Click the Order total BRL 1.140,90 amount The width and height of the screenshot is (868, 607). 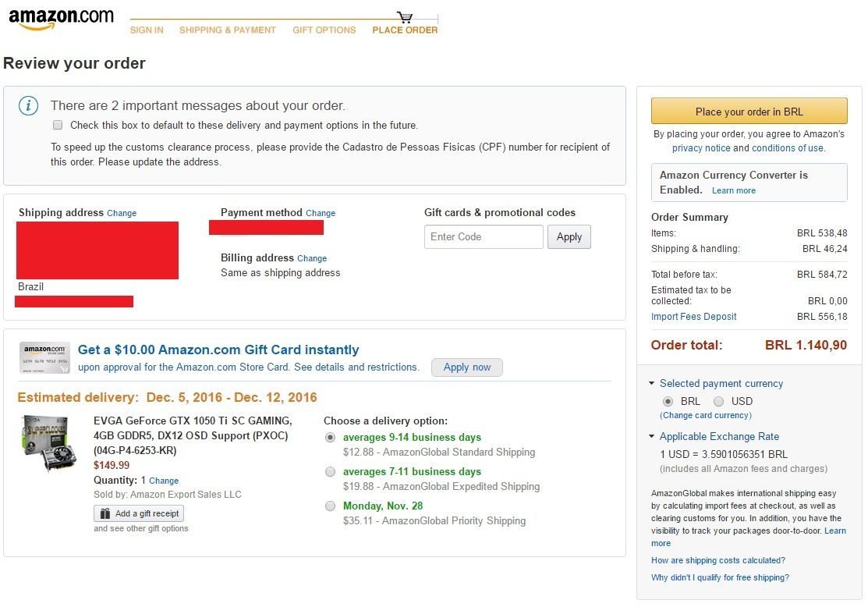[x=806, y=345]
